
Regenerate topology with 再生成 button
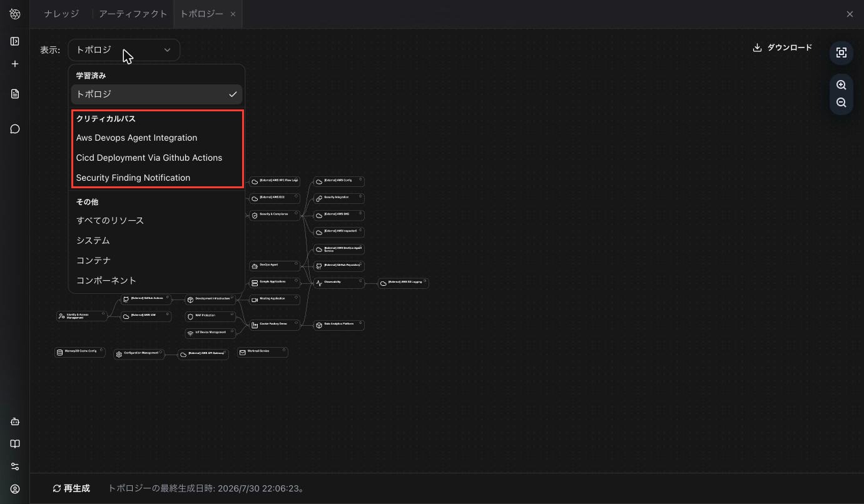[x=71, y=488]
